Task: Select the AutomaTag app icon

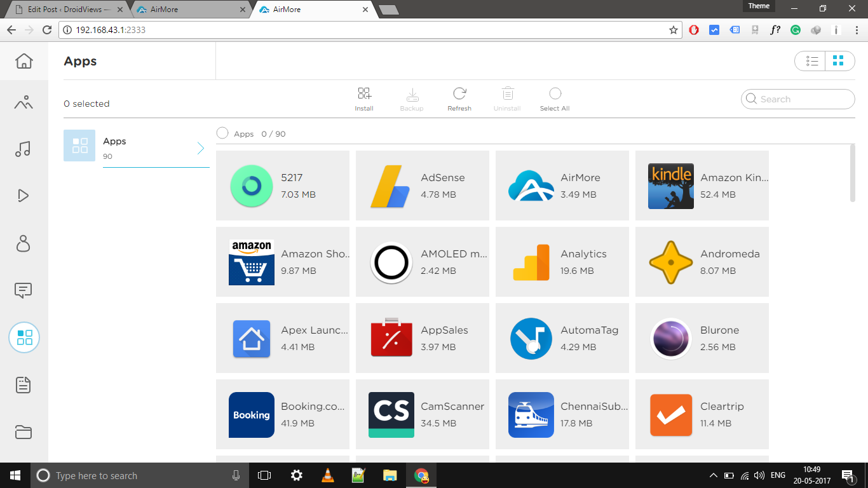Action: coord(531,339)
